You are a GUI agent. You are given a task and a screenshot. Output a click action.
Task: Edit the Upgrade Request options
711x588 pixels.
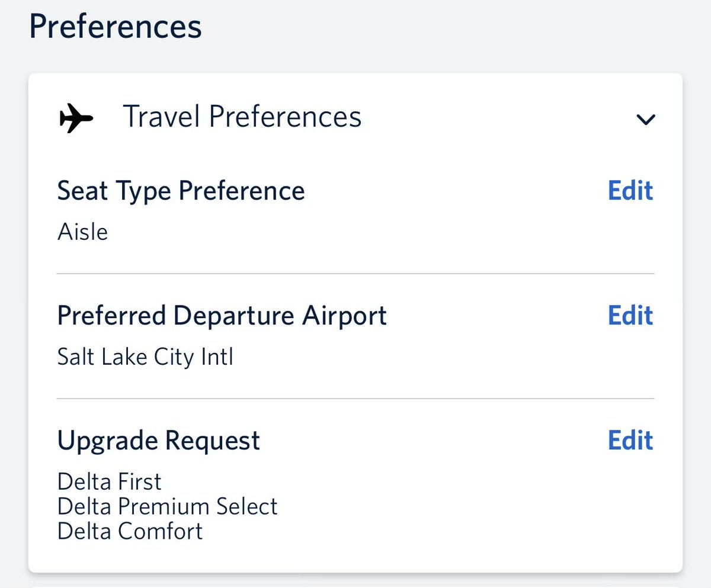tap(630, 441)
